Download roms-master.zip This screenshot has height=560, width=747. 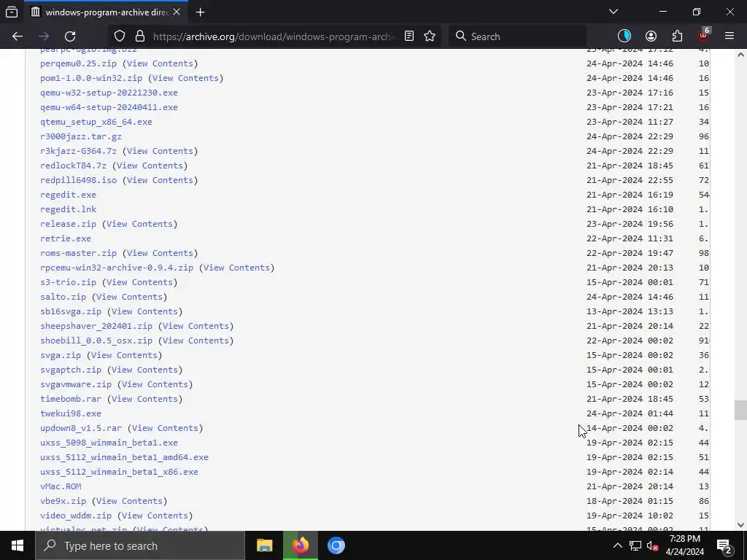pos(78,253)
